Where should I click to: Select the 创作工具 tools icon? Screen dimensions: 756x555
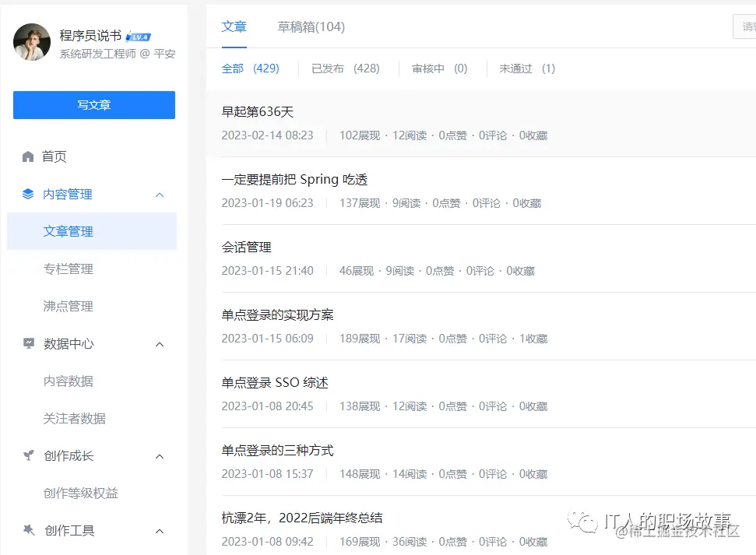point(30,530)
